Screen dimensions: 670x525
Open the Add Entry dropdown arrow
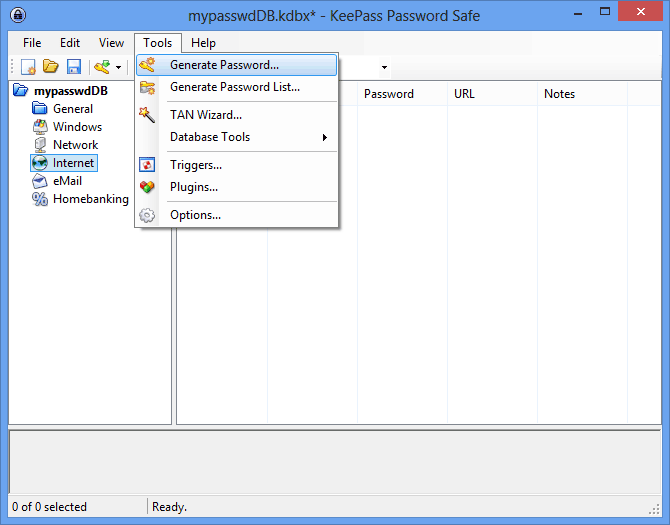118,67
